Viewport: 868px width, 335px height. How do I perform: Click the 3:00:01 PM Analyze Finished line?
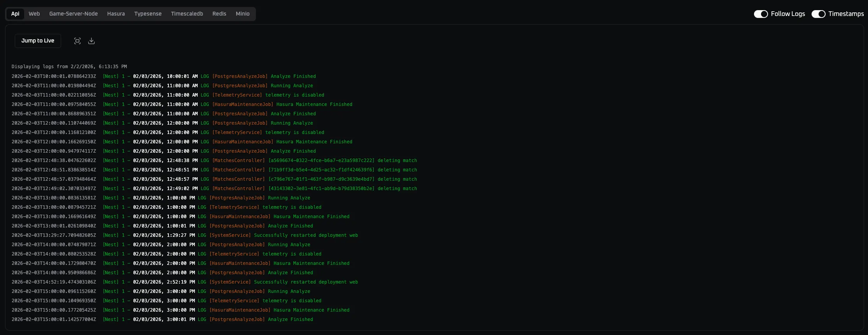[x=162, y=319]
